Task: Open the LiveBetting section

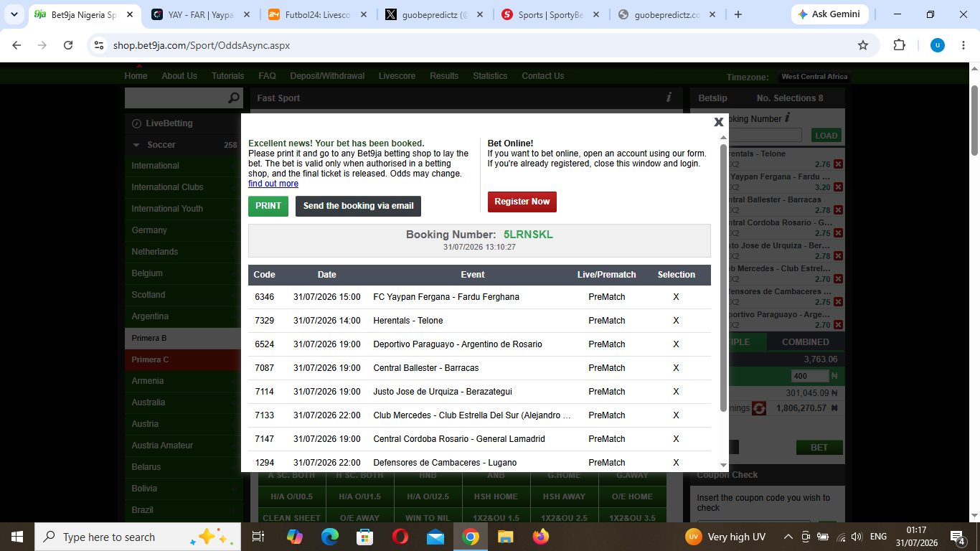Action: pos(183,123)
